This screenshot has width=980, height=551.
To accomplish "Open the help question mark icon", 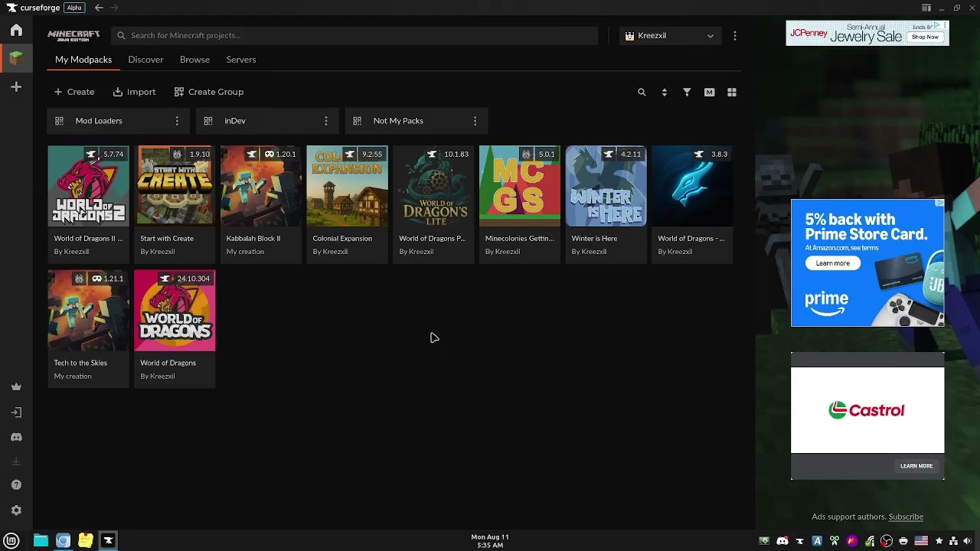I will (x=16, y=485).
